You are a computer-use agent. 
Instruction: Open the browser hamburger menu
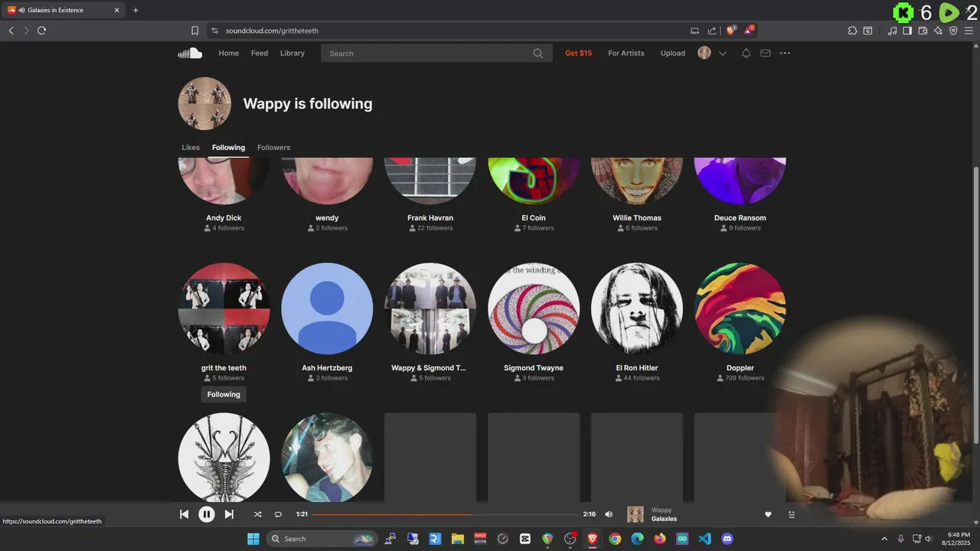969,31
